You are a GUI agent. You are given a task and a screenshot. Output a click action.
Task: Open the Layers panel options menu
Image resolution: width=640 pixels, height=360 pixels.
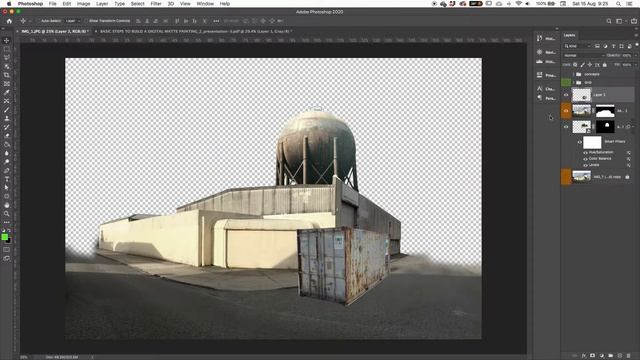[x=636, y=35]
